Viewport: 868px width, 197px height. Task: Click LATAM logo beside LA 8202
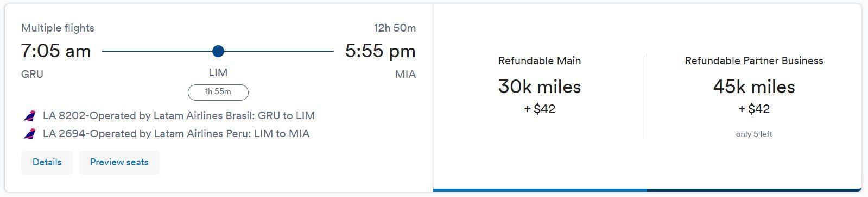(29, 116)
